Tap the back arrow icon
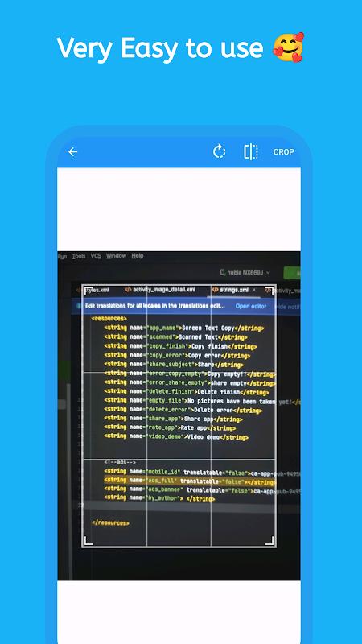The width and height of the screenshot is (362, 644). pos(73,152)
